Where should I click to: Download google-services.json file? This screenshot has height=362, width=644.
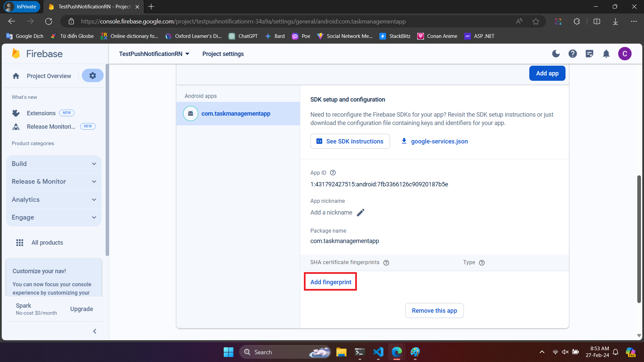pyautogui.click(x=435, y=141)
